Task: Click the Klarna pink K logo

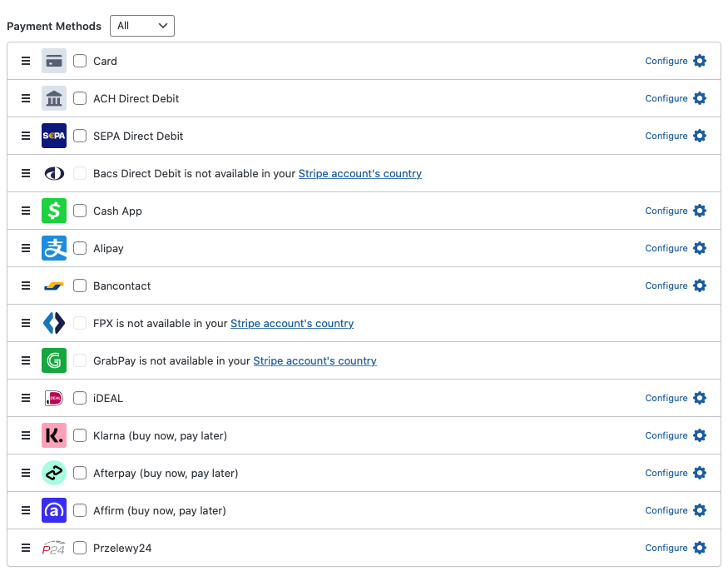Action: point(54,435)
